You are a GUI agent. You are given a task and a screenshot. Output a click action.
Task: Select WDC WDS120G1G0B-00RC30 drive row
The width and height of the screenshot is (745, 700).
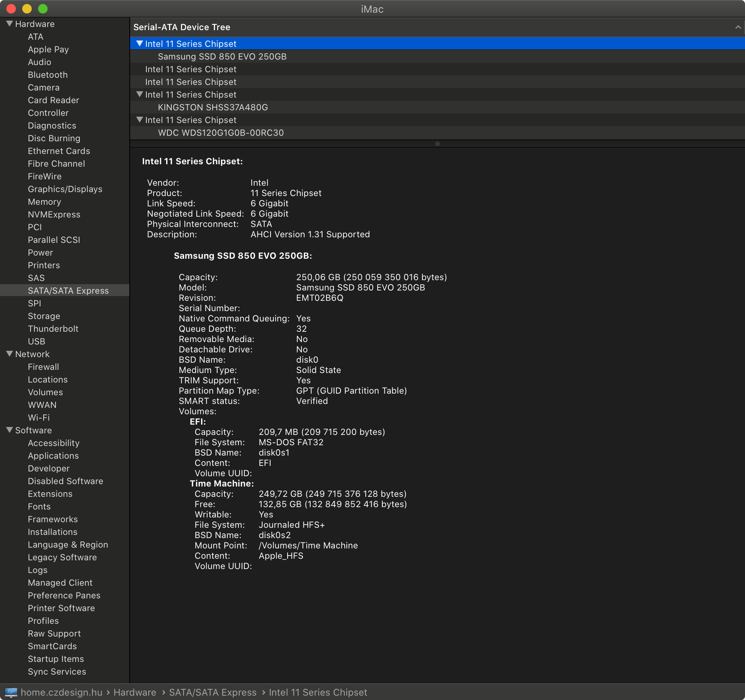coord(437,133)
